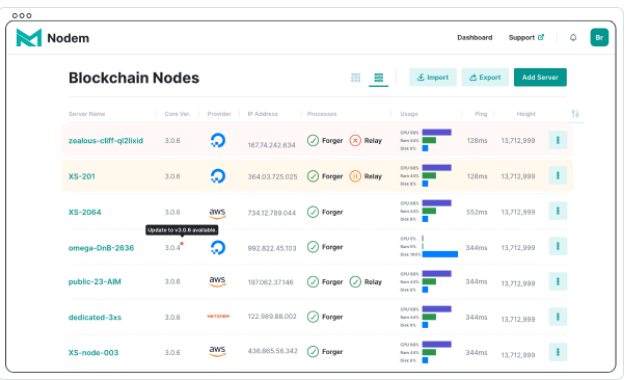Click the Update to v3.0.6 available tooltip

click(182, 230)
